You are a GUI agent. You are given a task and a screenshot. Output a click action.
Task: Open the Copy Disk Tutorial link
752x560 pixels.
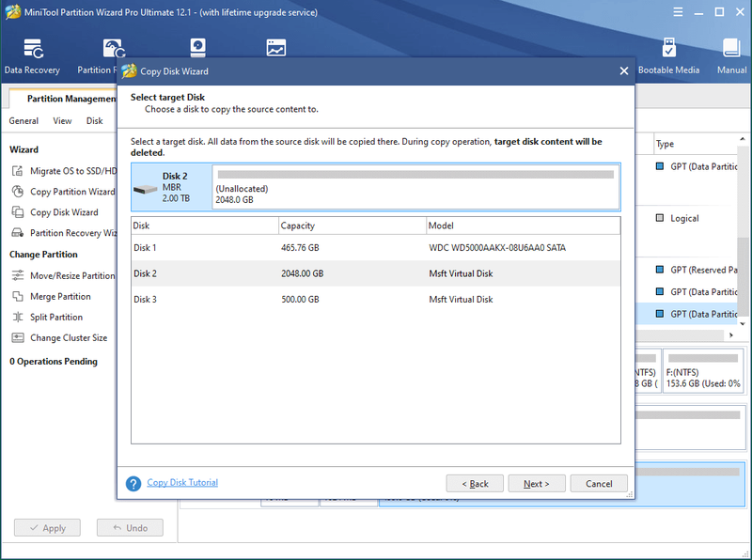(x=182, y=482)
